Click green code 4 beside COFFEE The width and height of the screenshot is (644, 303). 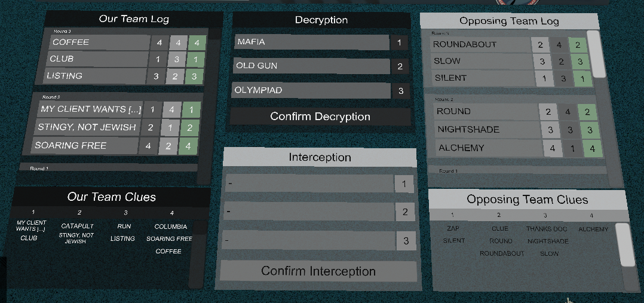click(197, 43)
